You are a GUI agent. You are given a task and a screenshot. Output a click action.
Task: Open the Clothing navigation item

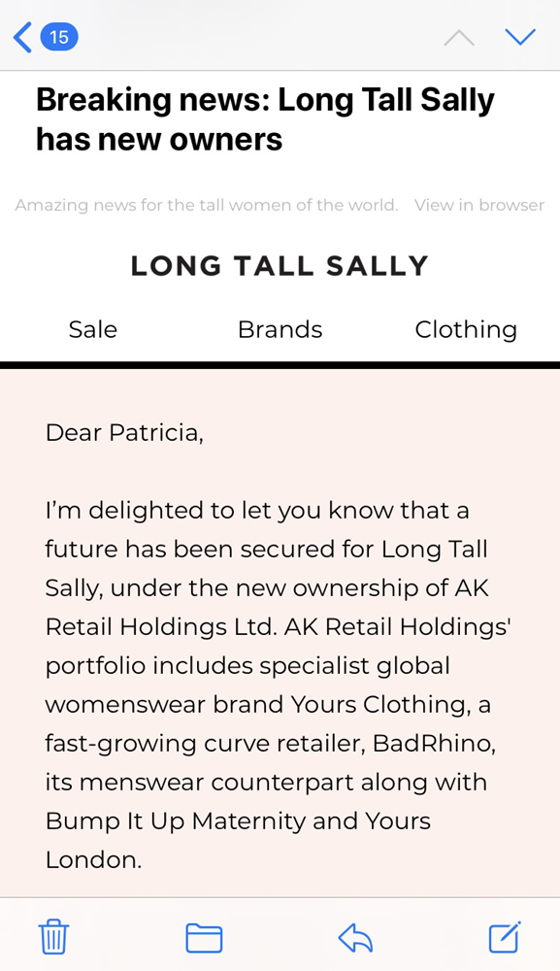(x=466, y=330)
